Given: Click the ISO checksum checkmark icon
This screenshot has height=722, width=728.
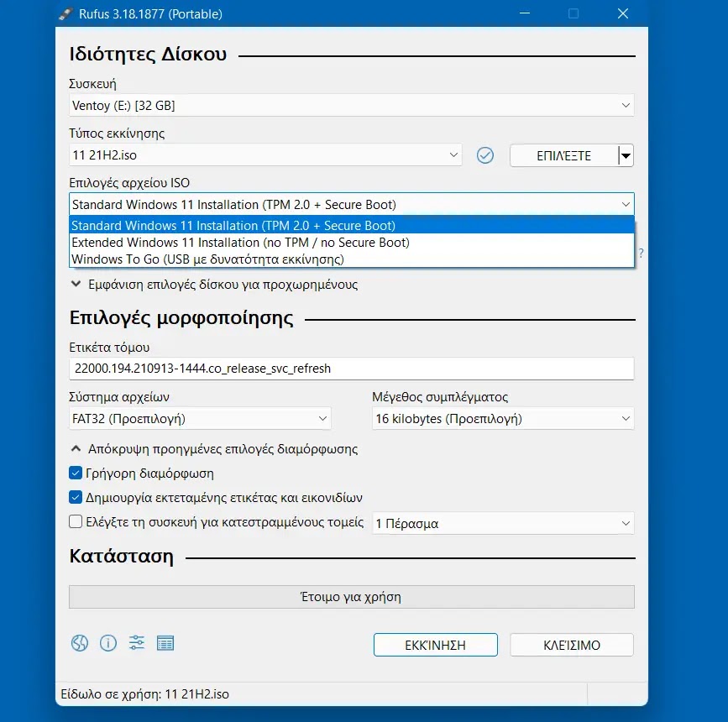Looking at the screenshot, I should click(x=485, y=155).
